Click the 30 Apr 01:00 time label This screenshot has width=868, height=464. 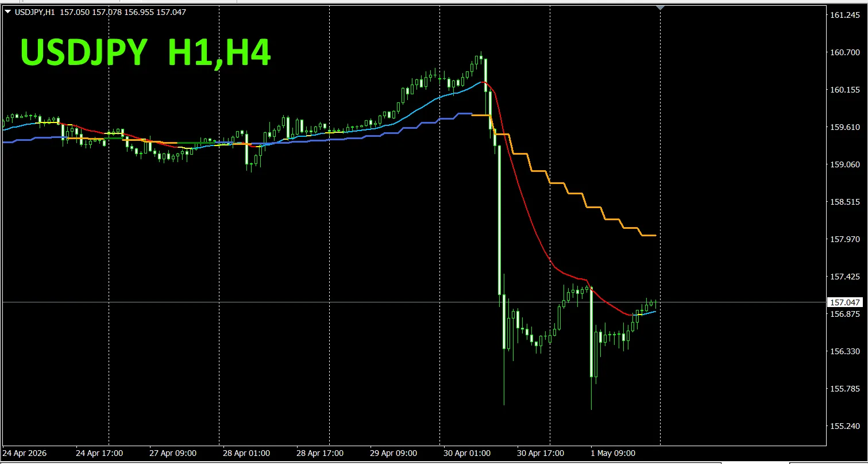[467, 453]
